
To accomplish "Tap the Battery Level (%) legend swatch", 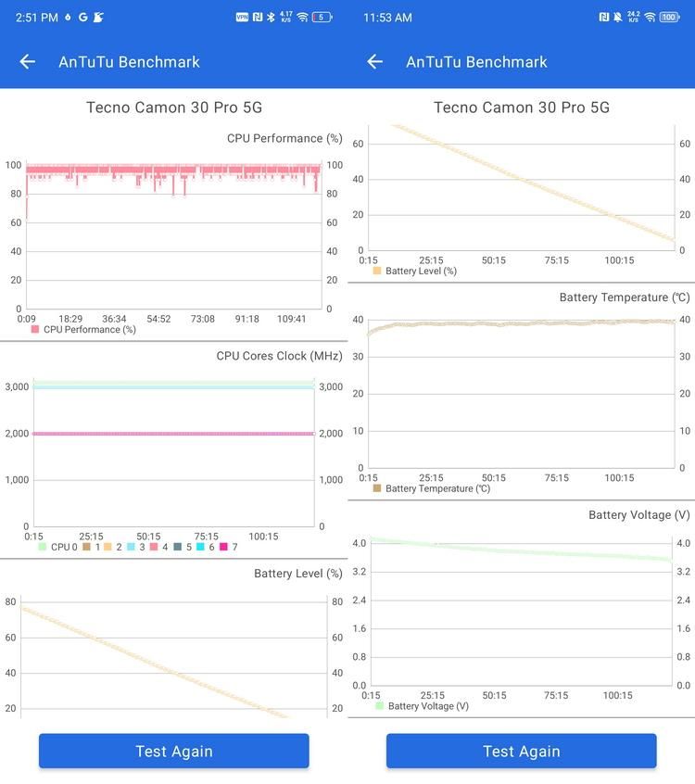I will [x=377, y=271].
